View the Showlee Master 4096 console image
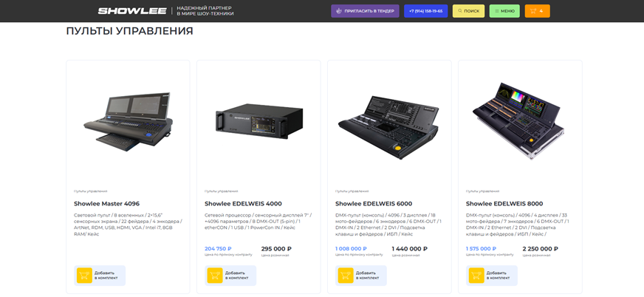 (x=129, y=123)
